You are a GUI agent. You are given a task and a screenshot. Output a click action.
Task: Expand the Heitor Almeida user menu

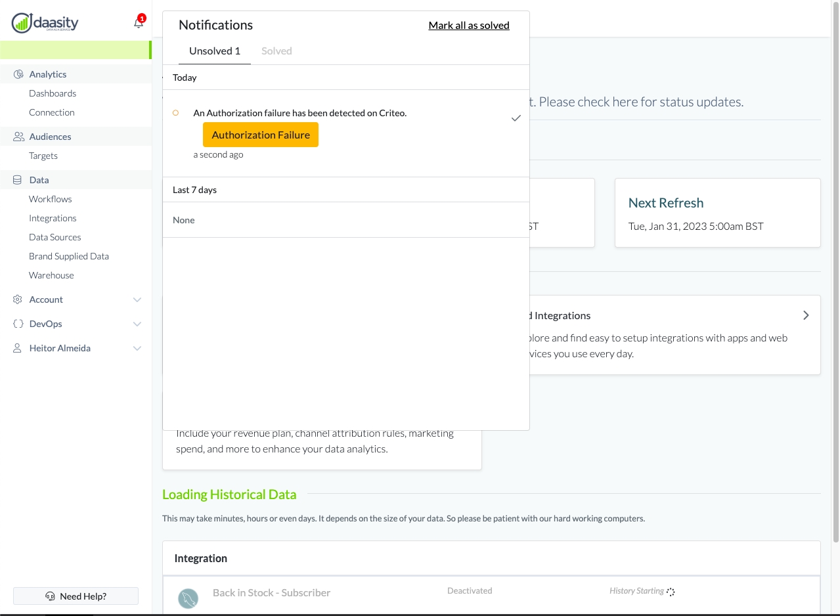(x=137, y=349)
